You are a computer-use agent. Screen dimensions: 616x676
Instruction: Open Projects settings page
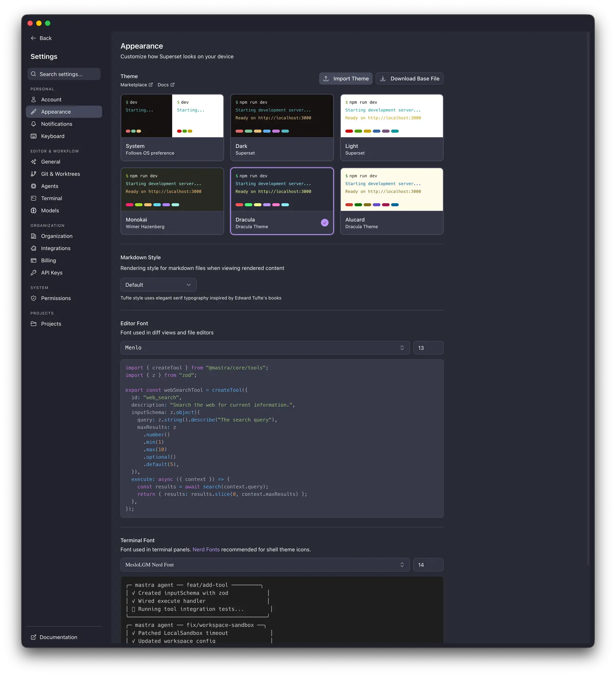(64, 324)
